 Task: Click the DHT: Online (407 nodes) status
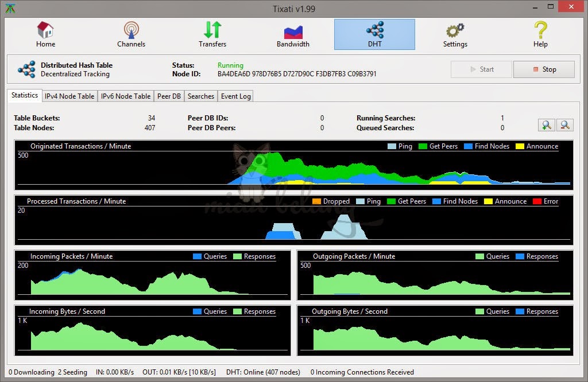pos(263,372)
